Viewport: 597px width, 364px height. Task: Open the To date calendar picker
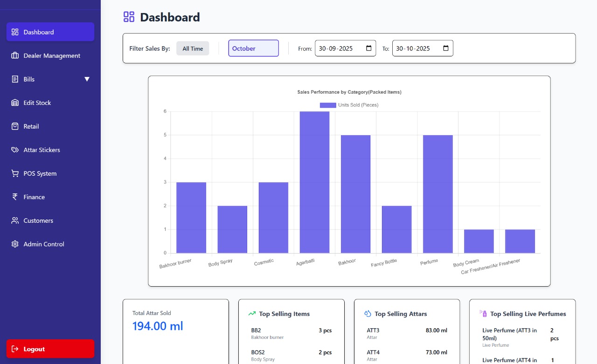(x=445, y=48)
